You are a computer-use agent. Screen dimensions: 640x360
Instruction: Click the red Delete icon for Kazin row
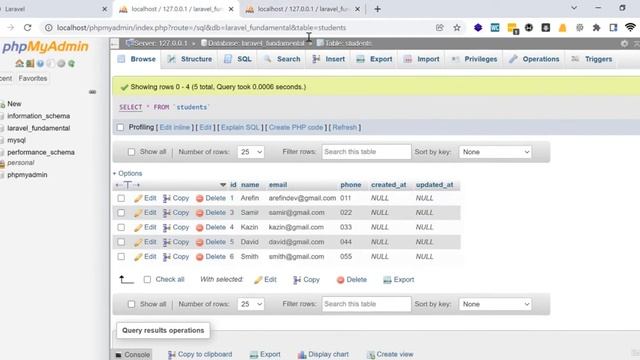pos(200,228)
